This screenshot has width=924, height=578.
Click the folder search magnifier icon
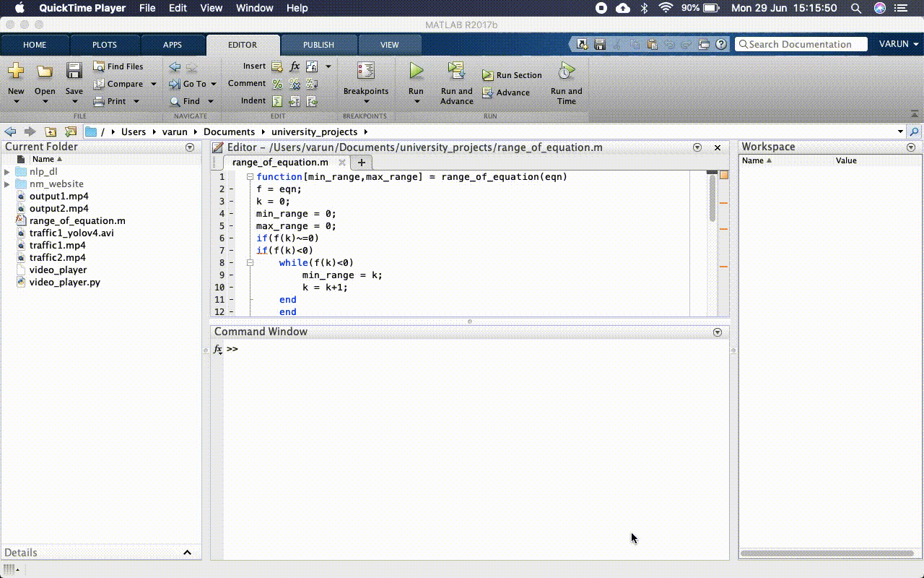point(915,131)
